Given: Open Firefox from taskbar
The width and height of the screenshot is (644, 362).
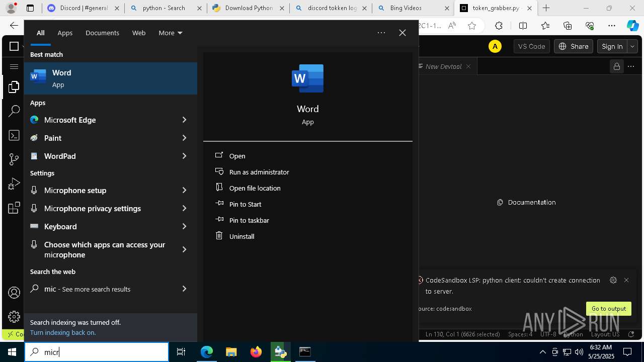Looking at the screenshot, I should tap(256, 352).
